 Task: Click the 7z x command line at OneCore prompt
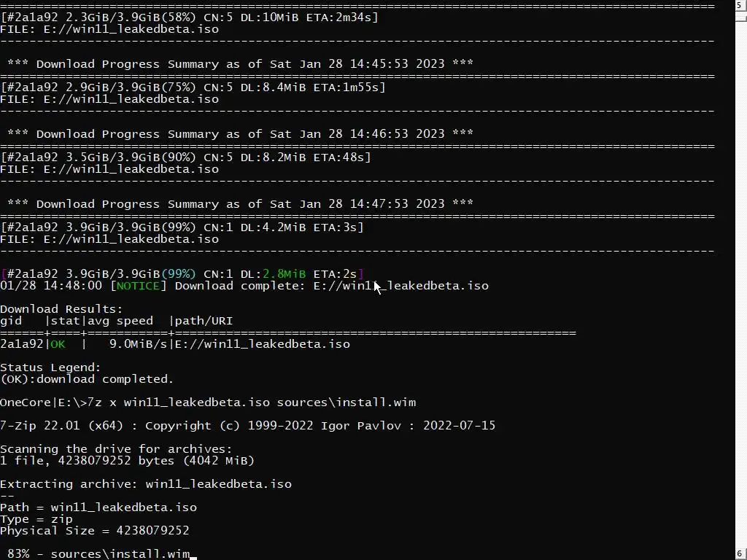tap(208, 402)
